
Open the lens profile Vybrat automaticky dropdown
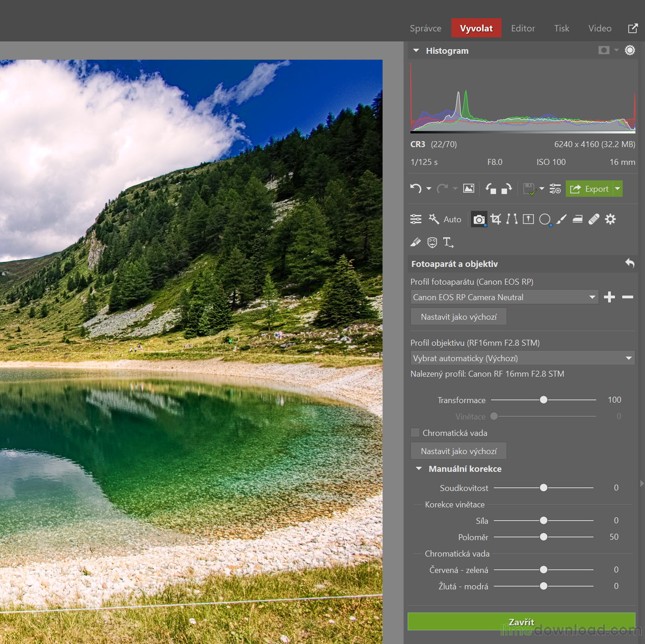522,358
